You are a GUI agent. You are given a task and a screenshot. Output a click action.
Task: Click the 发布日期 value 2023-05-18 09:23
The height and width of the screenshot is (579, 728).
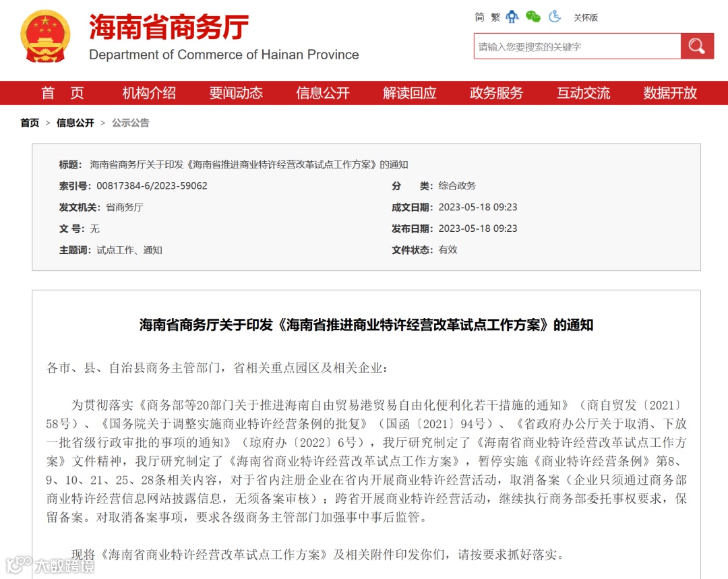click(478, 228)
